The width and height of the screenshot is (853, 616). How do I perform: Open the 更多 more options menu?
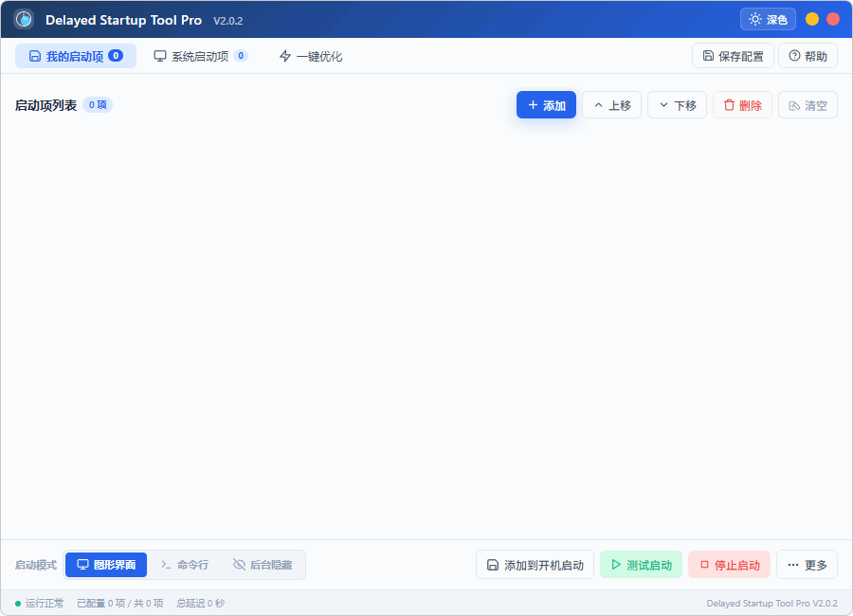(x=807, y=565)
